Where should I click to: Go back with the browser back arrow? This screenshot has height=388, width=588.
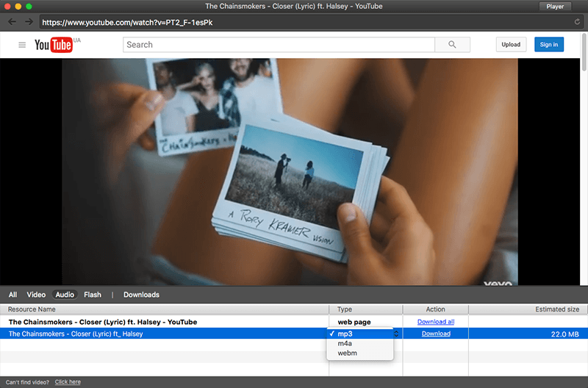pyautogui.click(x=12, y=22)
